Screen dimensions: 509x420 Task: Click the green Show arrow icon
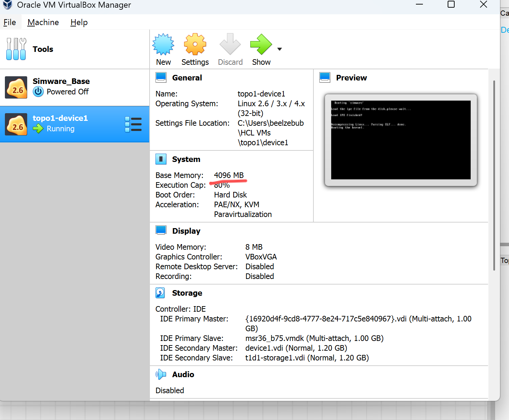[x=261, y=45]
